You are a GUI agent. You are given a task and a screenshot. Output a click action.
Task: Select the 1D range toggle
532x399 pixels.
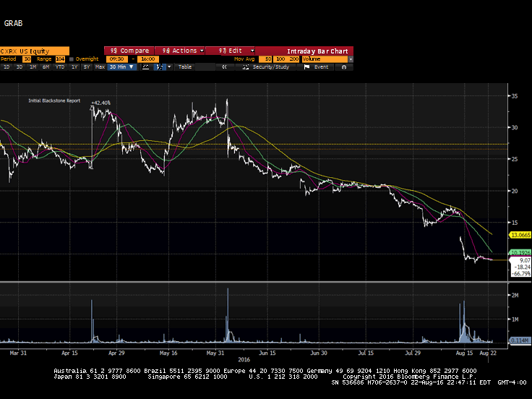pos(7,66)
